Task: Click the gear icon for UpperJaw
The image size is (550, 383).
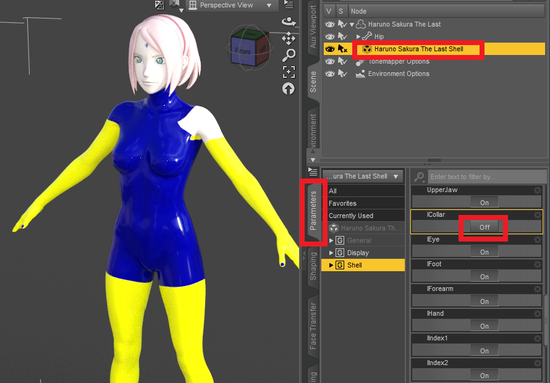Action: coord(537,190)
